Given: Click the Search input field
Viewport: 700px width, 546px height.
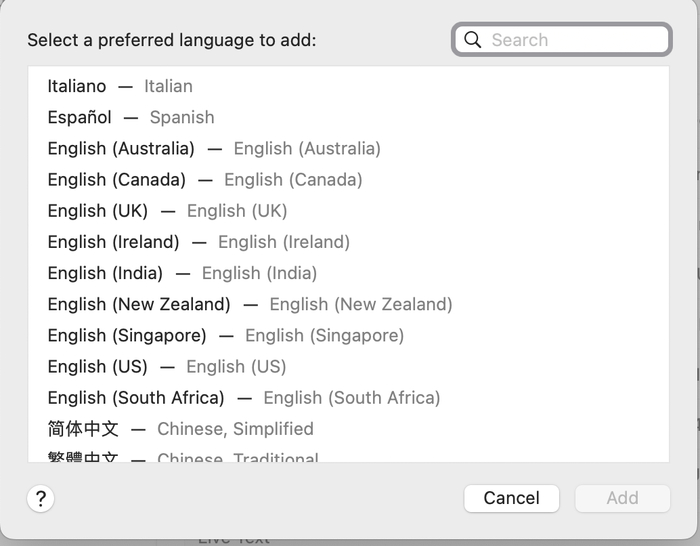Looking at the screenshot, I should coord(575,40).
